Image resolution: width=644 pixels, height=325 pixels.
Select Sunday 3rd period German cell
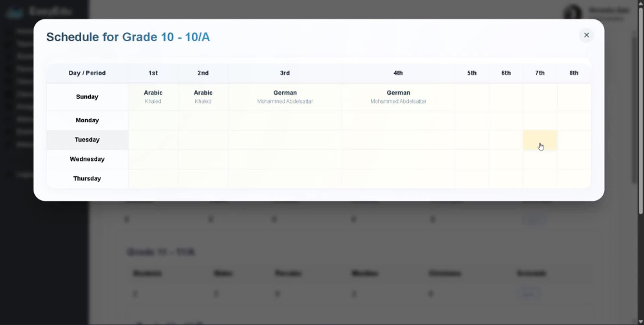(285, 97)
